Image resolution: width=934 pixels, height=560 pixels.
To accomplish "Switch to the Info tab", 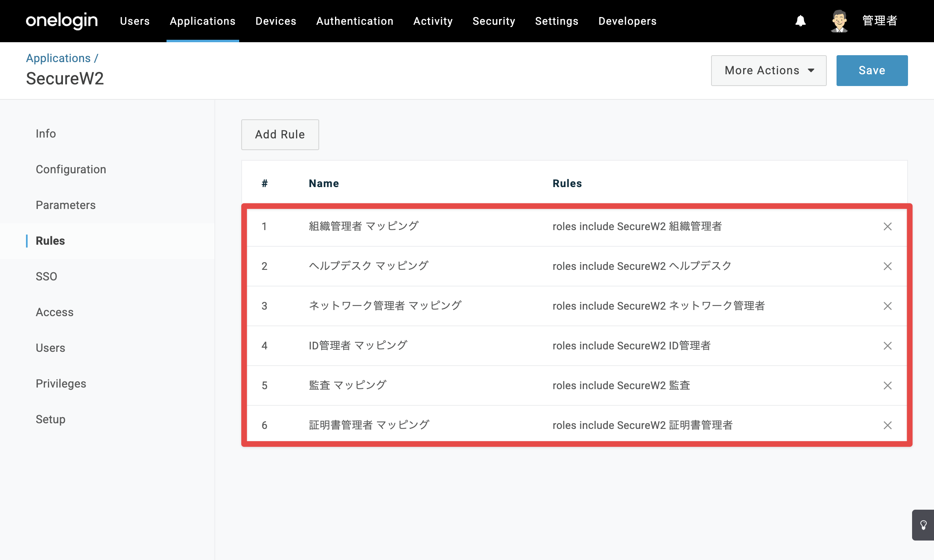I will (x=46, y=134).
